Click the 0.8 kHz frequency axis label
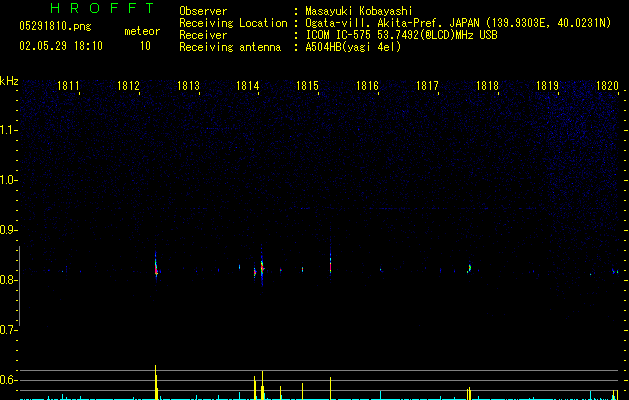This screenshot has width=629, height=400. coord(8,280)
